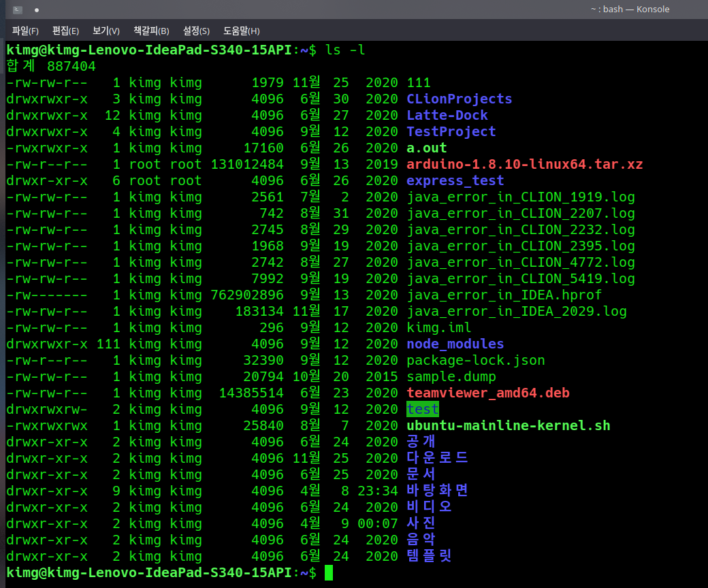This screenshot has width=708, height=588.
Task: Click the timestamp 00:07 in 사진 row
Action: click(x=378, y=523)
